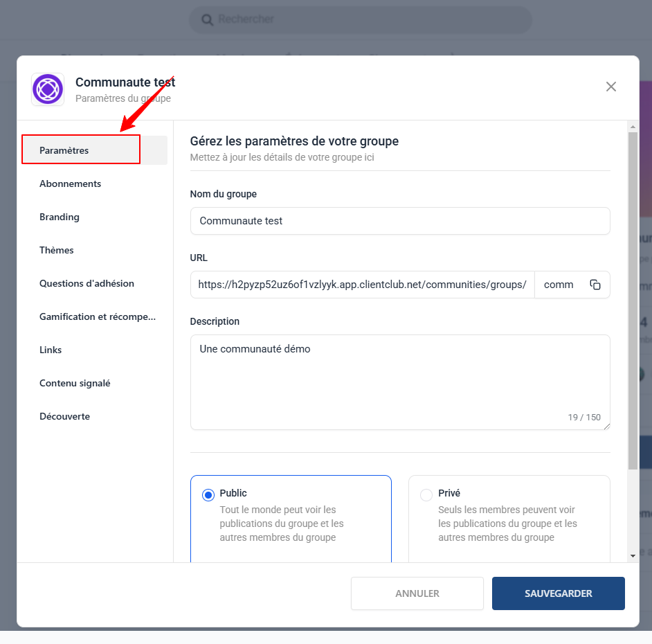652x644 pixels.
Task: Open the Abonnements sidebar tab
Action: (x=70, y=184)
